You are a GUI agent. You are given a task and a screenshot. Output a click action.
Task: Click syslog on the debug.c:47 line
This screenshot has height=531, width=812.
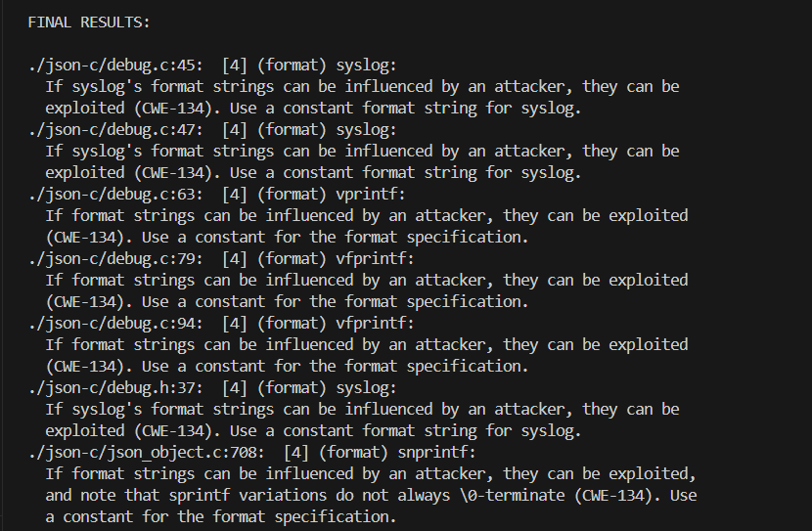(x=363, y=130)
